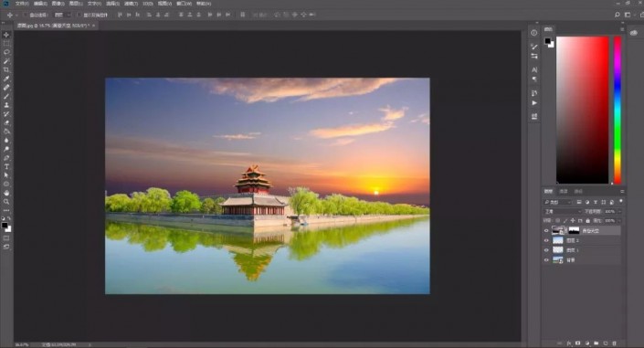Viewport: 644px width, 348px height.
Task: Open the Fill slider arrow
Action: 619,221
